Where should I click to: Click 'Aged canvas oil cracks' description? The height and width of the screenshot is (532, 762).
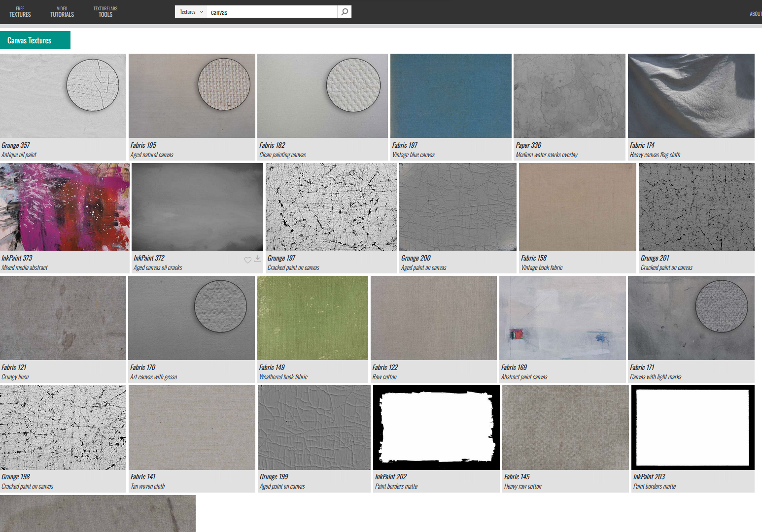point(158,267)
